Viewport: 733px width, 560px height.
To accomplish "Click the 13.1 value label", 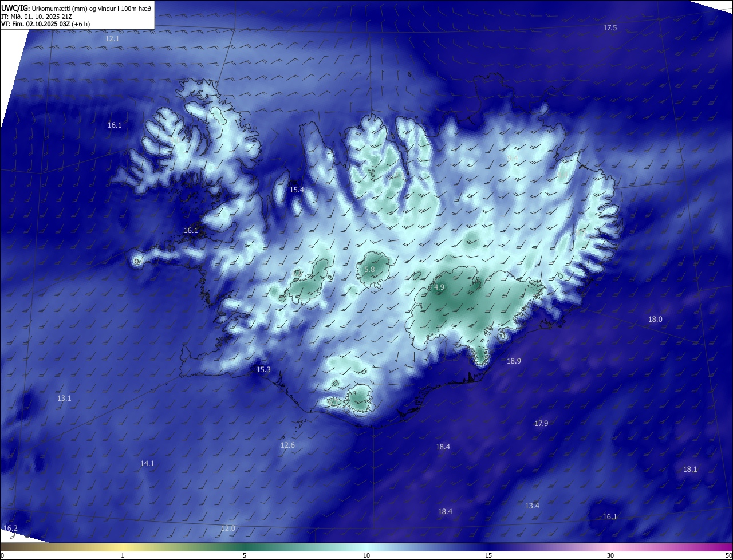I will [x=64, y=398].
